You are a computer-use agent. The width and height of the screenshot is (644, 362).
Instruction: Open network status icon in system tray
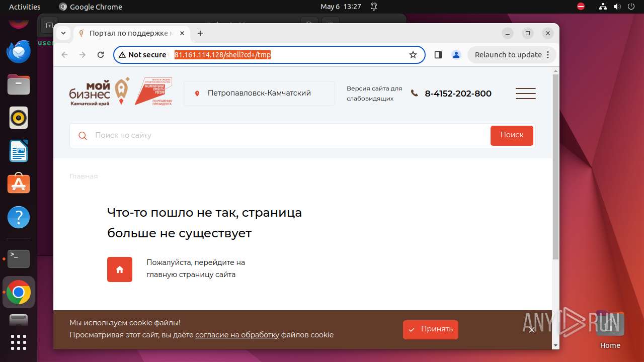coord(603,7)
